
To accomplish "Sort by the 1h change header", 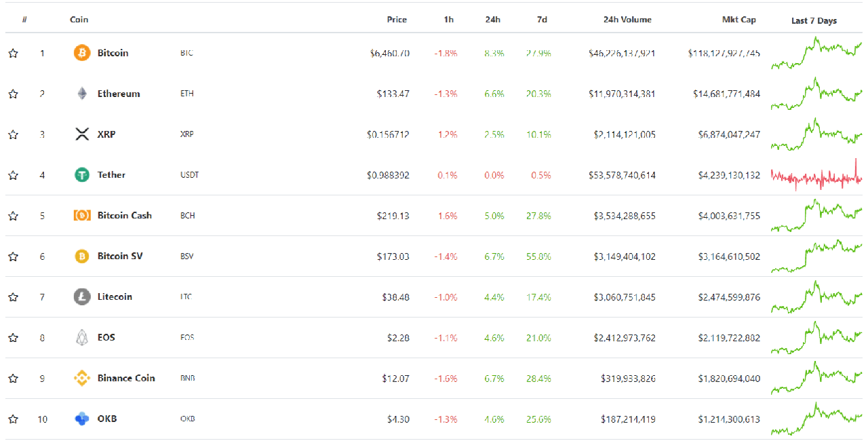I will [x=449, y=20].
